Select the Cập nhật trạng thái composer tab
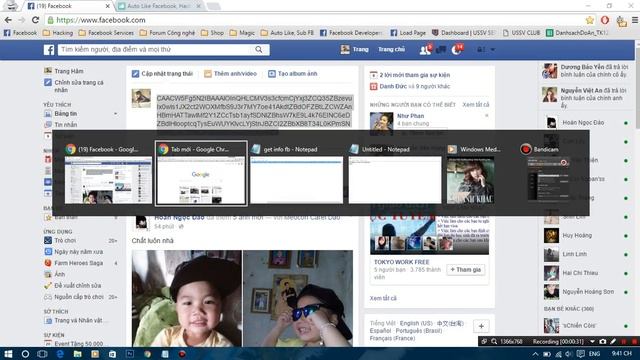 pyautogui.click(x=162, y=74)
